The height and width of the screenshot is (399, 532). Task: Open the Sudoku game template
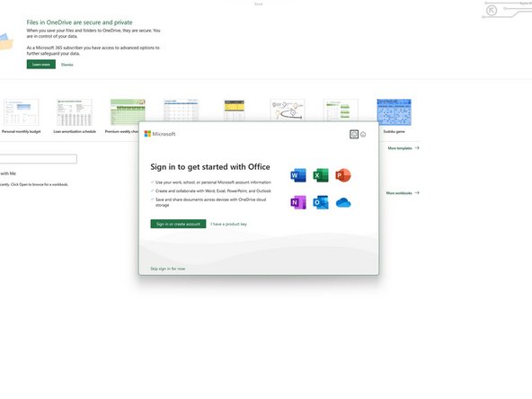point(394,112)
